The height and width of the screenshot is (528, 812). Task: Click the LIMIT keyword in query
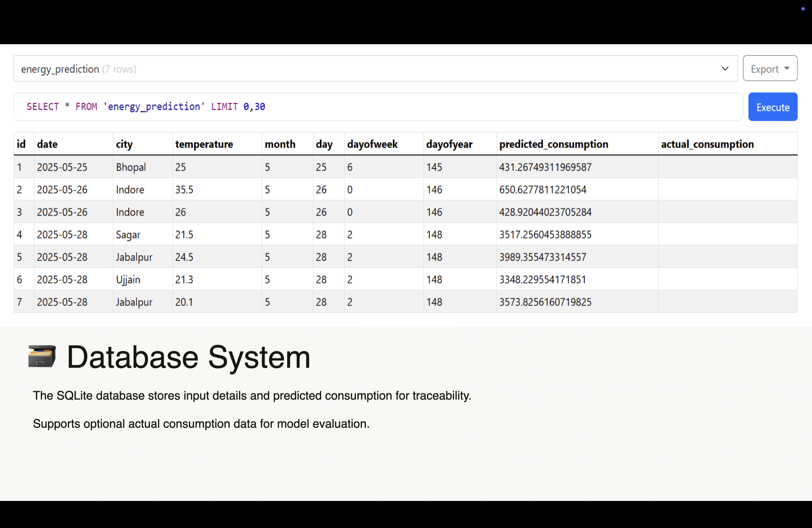[x=224, y=107]
